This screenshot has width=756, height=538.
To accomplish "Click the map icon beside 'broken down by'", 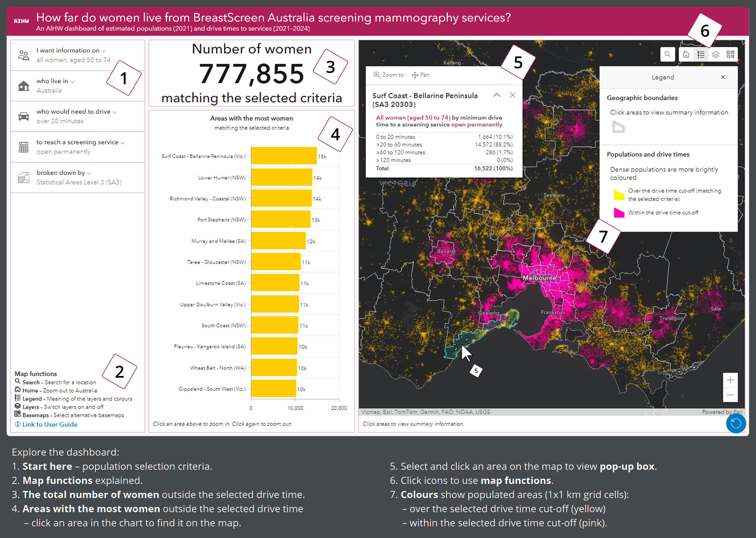I will pos(24,178).
